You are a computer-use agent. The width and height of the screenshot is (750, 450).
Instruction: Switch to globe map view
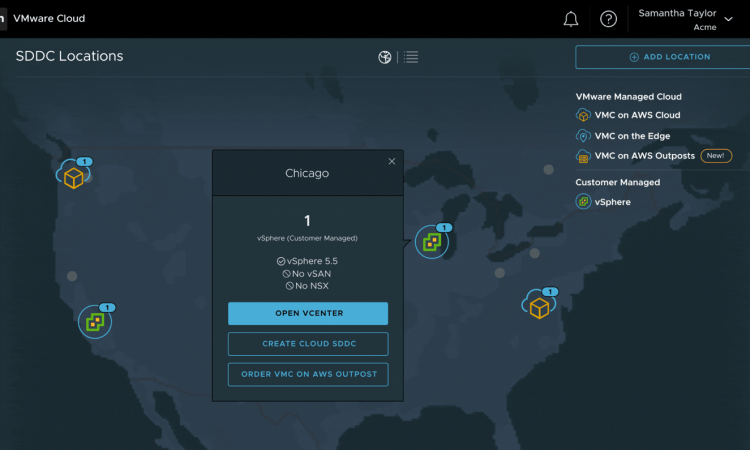click(385, 57)
